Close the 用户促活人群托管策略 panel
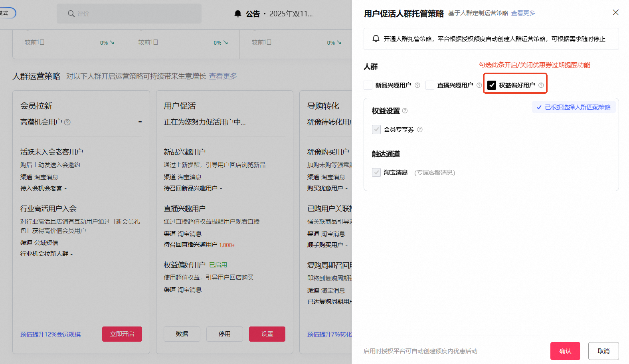 tap(616, 12)
